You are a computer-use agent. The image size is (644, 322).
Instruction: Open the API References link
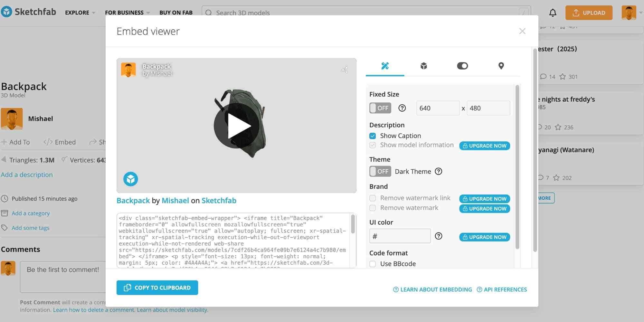coord(502,289)
